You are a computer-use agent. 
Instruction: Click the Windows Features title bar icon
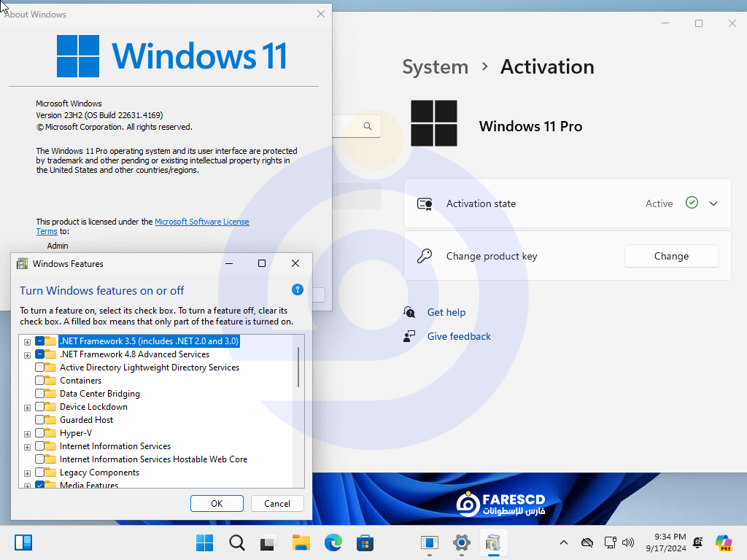[22, 264]
